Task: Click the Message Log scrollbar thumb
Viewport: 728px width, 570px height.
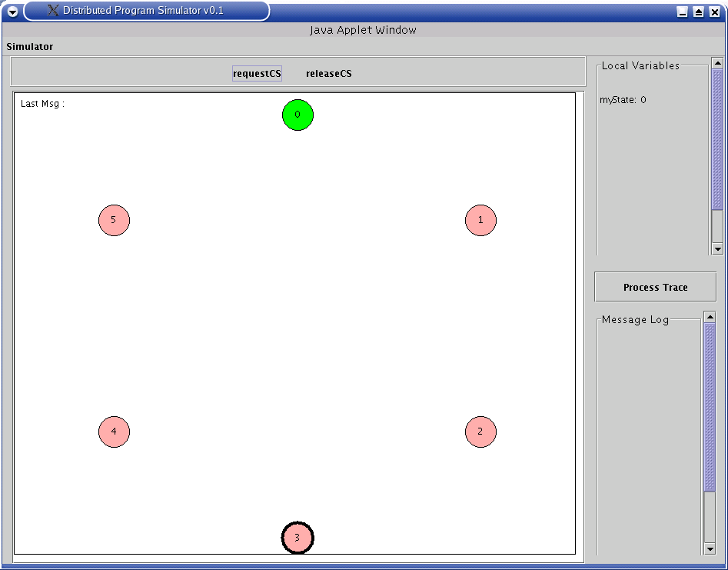Action: click(710, 407)
